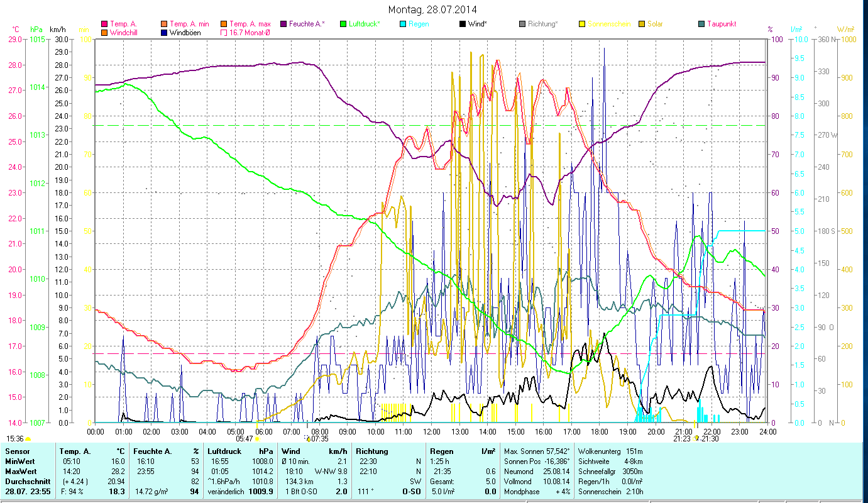This screenshot has height=503, width=868.
Task: Select the Sichtweite 4-8km entry
Action: [610, 462]
